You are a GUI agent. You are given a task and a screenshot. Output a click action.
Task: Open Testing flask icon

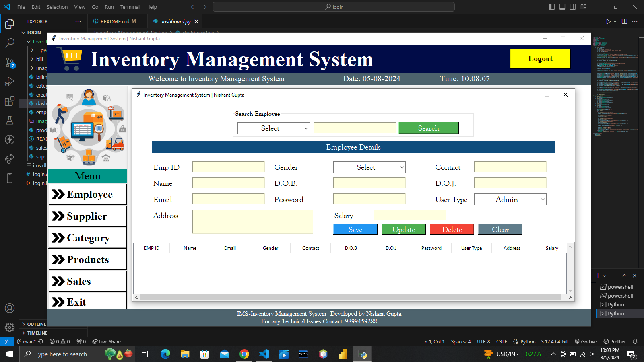[10, 120]
